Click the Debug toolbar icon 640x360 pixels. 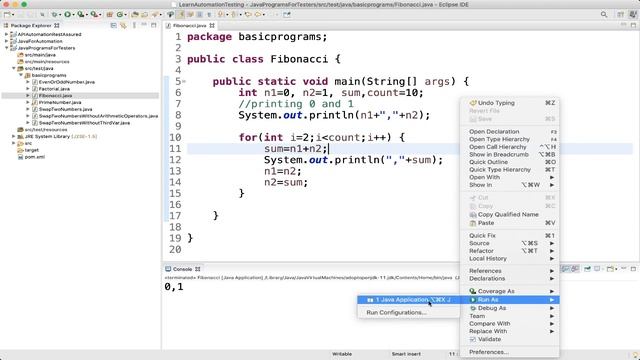(x=54, y=15)
